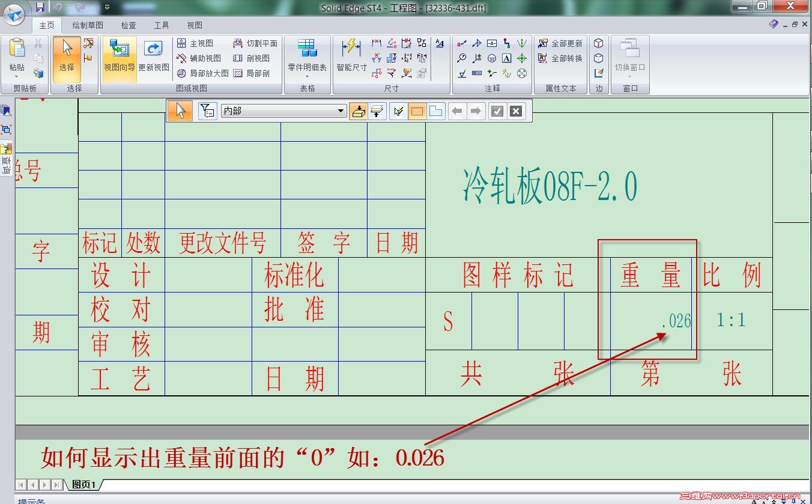
Task: Click the back arrow on command bar
Action: 458,111
